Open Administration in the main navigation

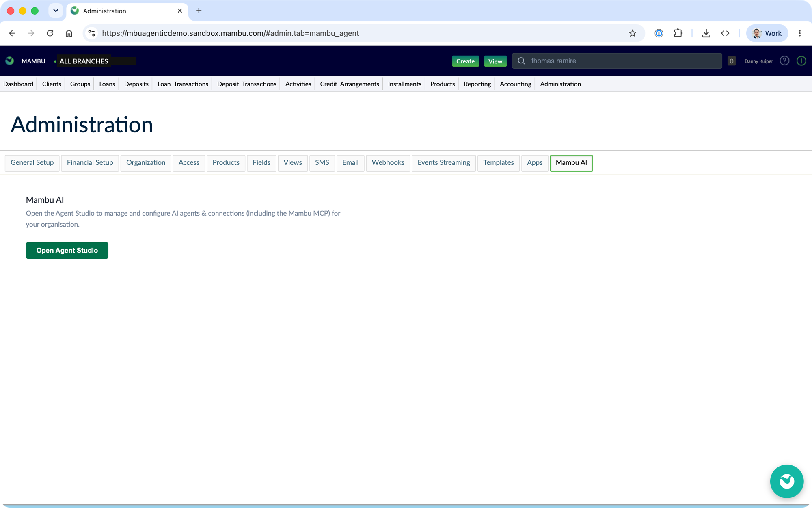coord(560,84)
